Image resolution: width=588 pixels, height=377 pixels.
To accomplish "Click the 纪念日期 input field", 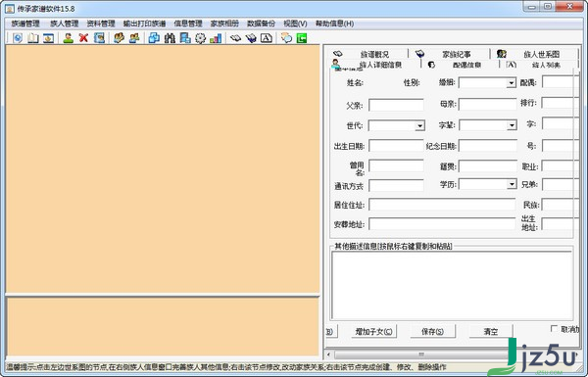I will (x=487, y=145).
